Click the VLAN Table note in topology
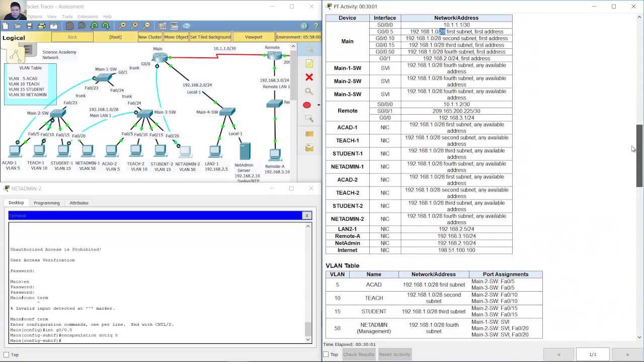 coord(30,84)
